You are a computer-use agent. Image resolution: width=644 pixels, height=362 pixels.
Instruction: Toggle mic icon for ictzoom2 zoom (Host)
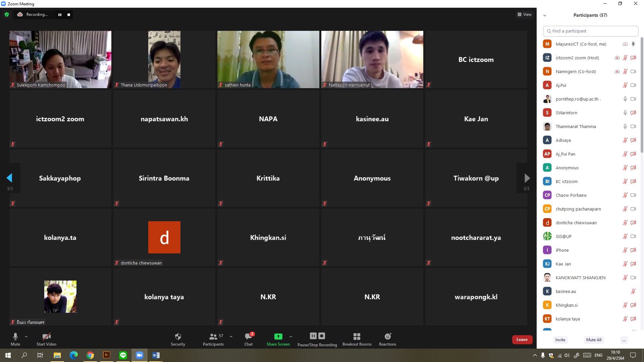point(625,58)
